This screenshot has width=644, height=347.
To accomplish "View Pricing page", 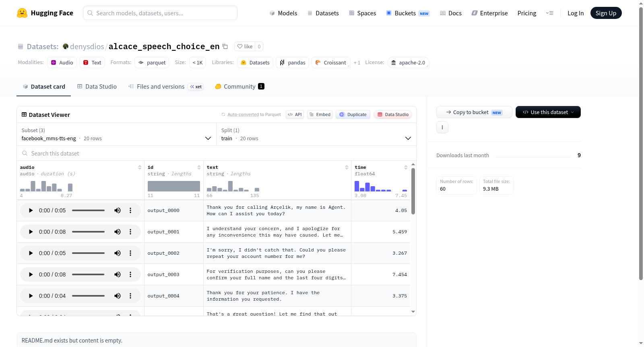I will pyautogui.click(x=527, y=13).
